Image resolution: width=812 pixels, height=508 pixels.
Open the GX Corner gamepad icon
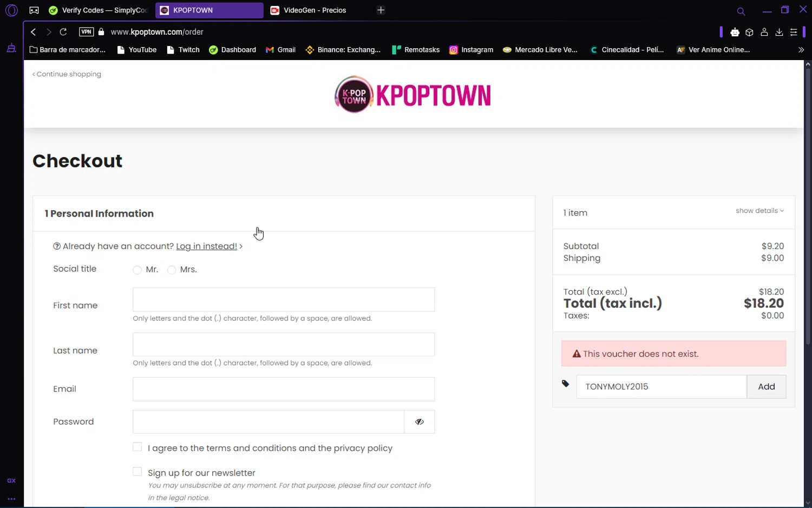tap(34, 10)
